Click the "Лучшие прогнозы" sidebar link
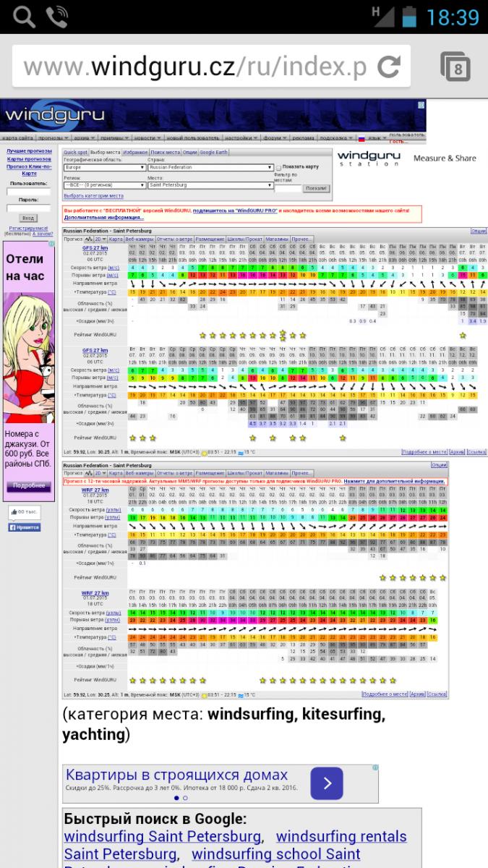488x868 pixels. 29,151
